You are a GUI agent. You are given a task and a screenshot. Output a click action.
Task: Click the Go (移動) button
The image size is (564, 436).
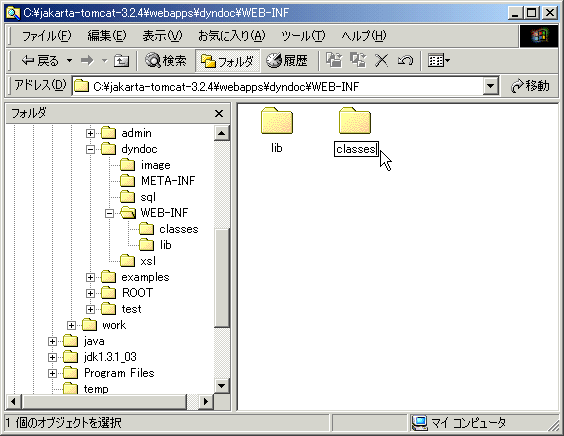(x=530, y=86)
